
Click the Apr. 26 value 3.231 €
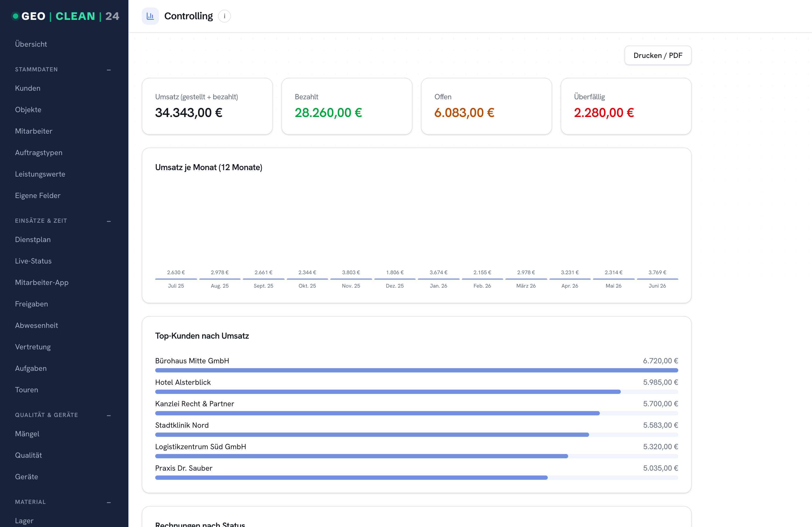point(570,272)
